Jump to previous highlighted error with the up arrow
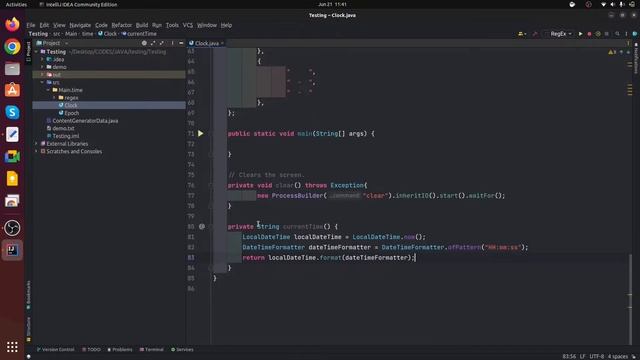Screen dimensions: 640x360 [x=621, y=52]
